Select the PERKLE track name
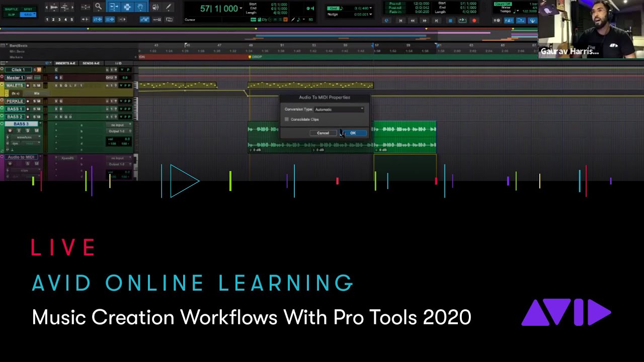 click(x=15, y=101)
